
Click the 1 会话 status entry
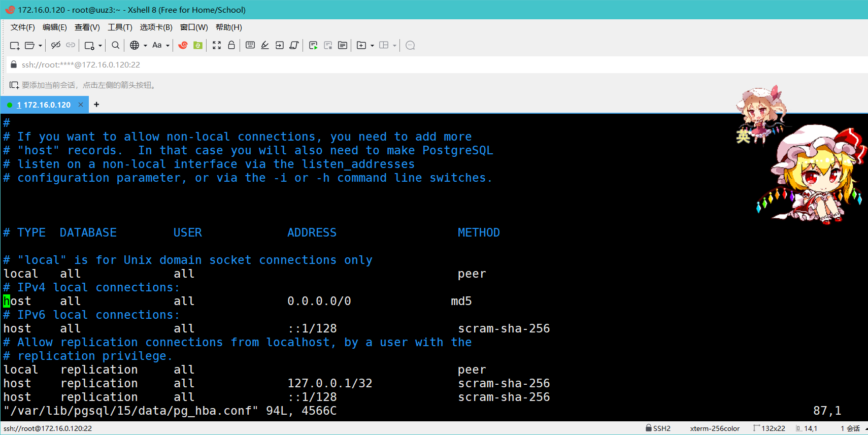point(850,428)
